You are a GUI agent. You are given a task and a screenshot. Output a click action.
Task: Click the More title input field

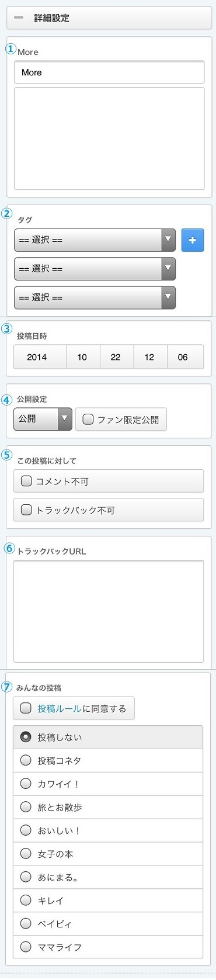coord(109,72)
